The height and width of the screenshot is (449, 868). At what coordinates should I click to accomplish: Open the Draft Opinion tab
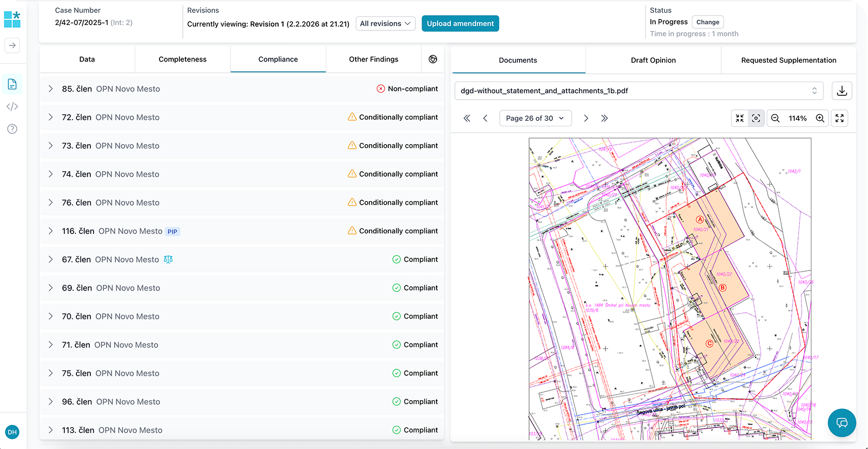pyautogui.click(x=653, y=60)
